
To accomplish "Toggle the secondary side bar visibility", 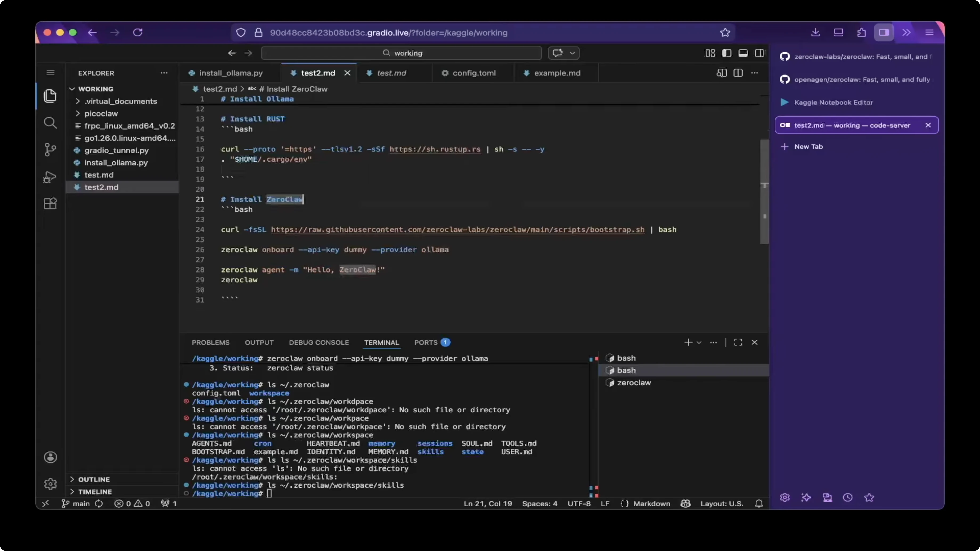I will (759, 53).
